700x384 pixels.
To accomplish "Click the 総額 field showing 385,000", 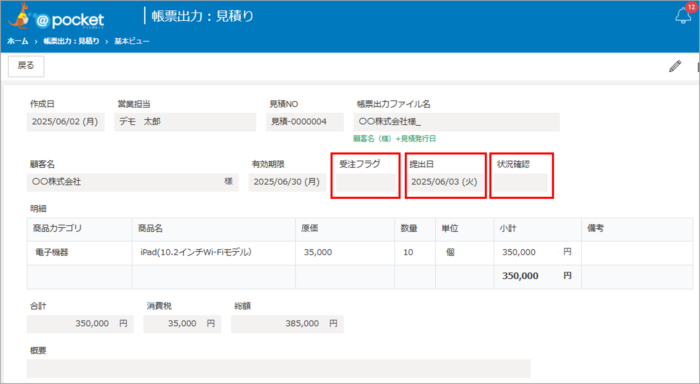I will click(287, 324).
